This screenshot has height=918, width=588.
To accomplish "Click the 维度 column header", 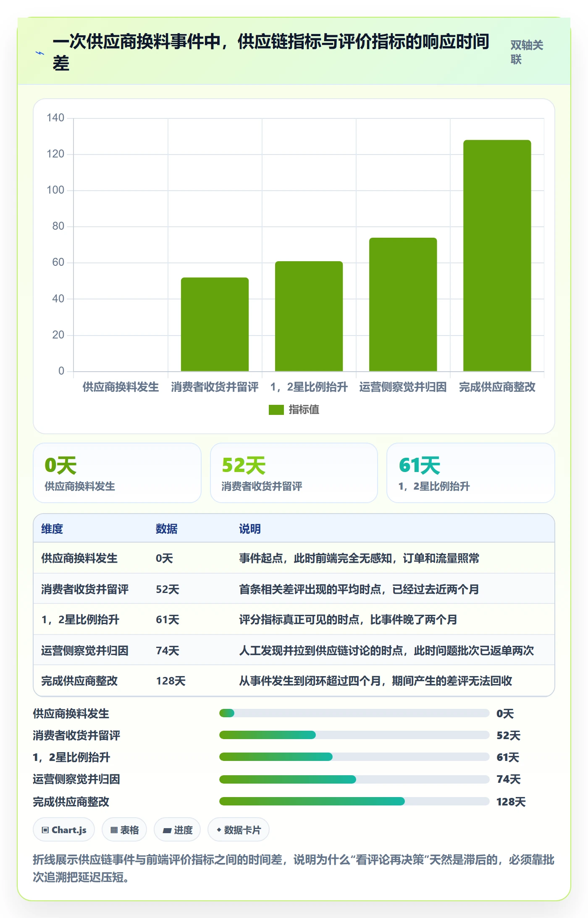I will tap(52, 529).
